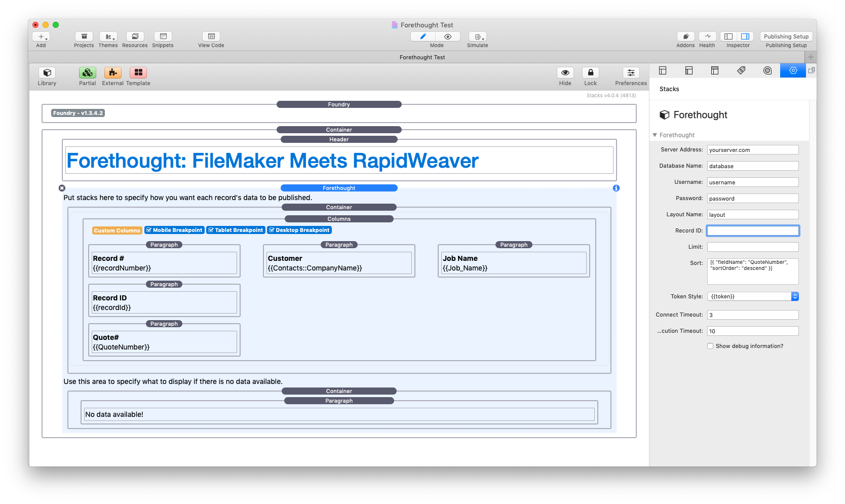Open the Stacks Library
This screenshot has width=845, height=504.
pyautogui.click(x=47, y=72)
